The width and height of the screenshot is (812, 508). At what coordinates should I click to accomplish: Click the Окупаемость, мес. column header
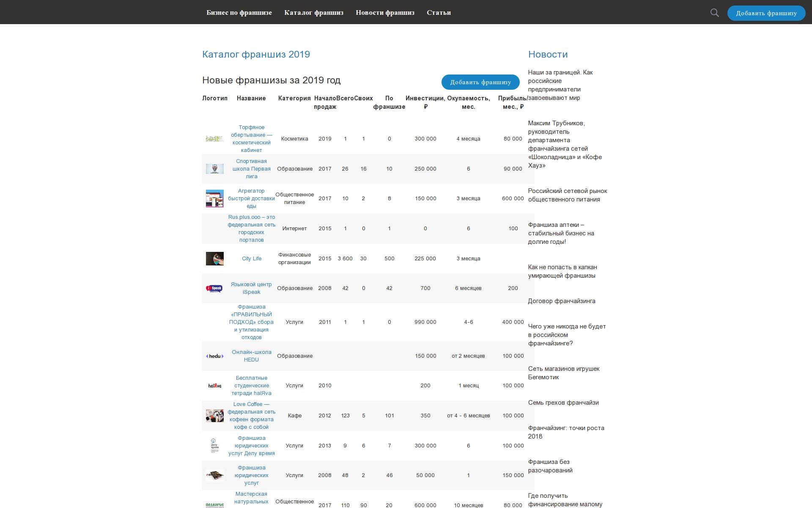[x=469, y=102]
